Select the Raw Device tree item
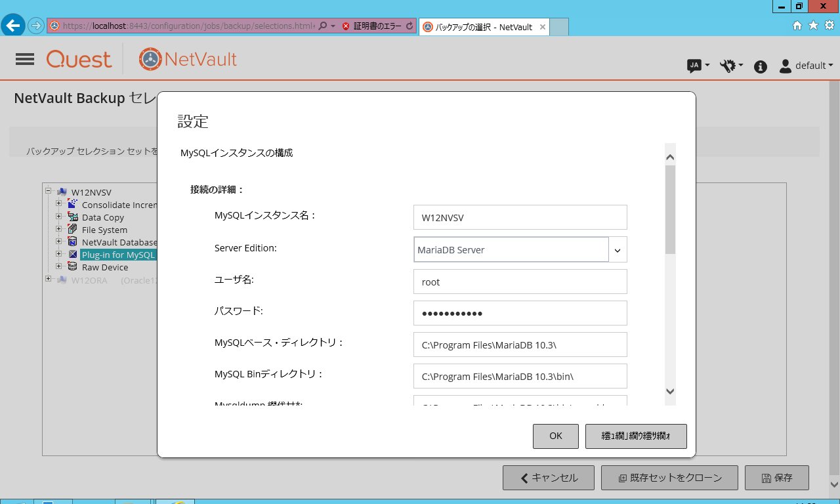 [105, 267]
